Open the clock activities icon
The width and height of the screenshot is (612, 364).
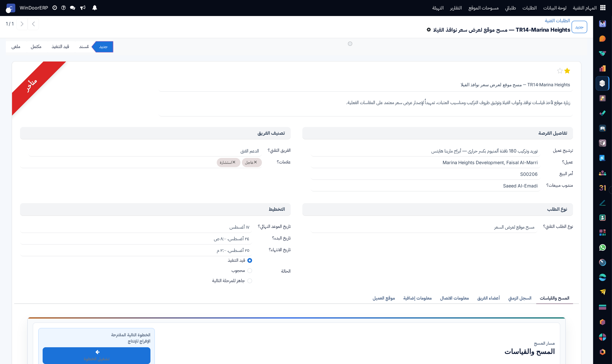click(x=54, y=8)
